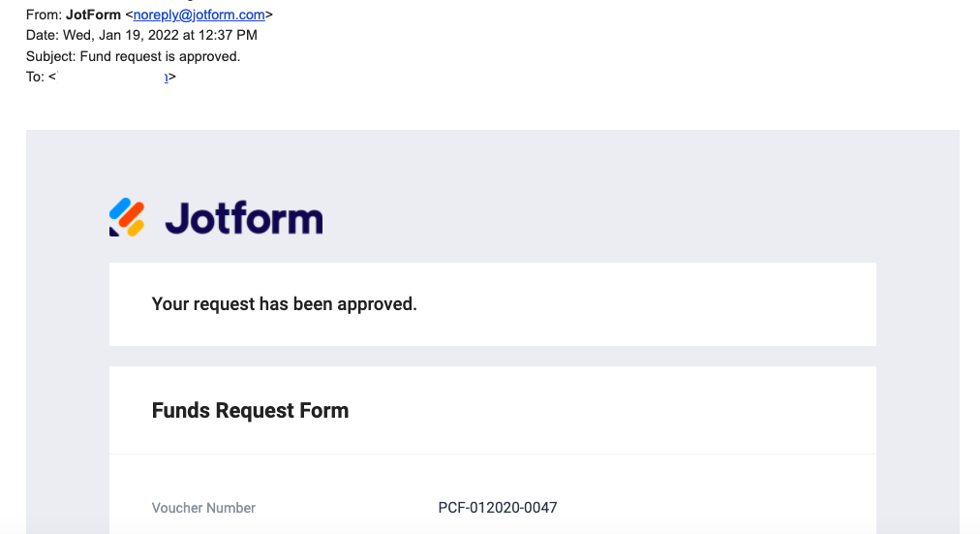
Task: Click the blue stroke in Jotform logo
Action: coord(121,207)
